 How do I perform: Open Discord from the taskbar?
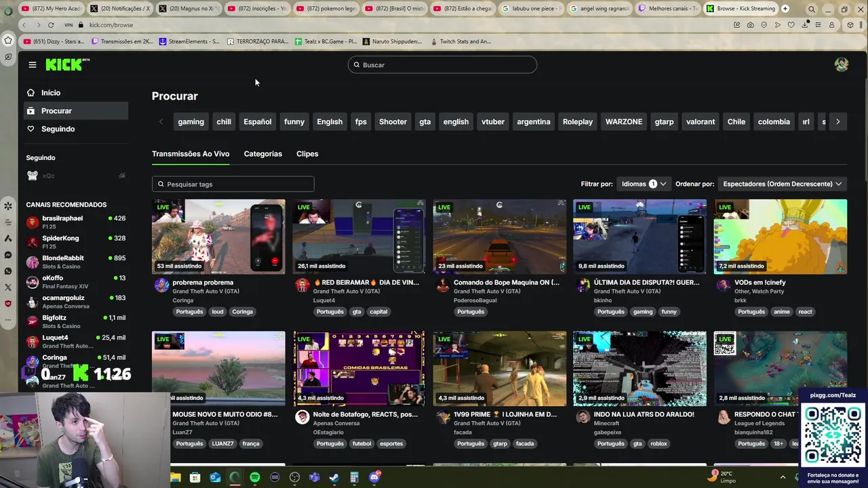coord(374,477)
